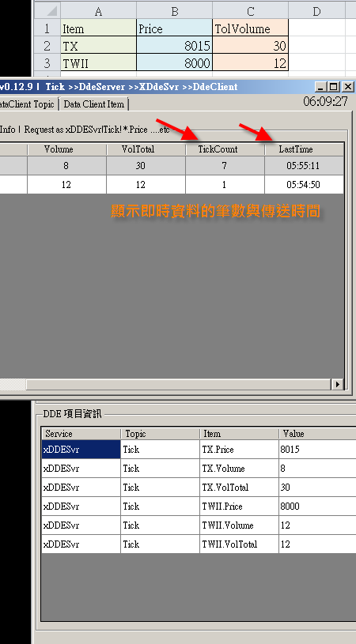The width and height of the screenshot is (356, 644).
Task: Select the VolTotal cell showing 30
Action: pyautogui.click(x=146, y=165)
